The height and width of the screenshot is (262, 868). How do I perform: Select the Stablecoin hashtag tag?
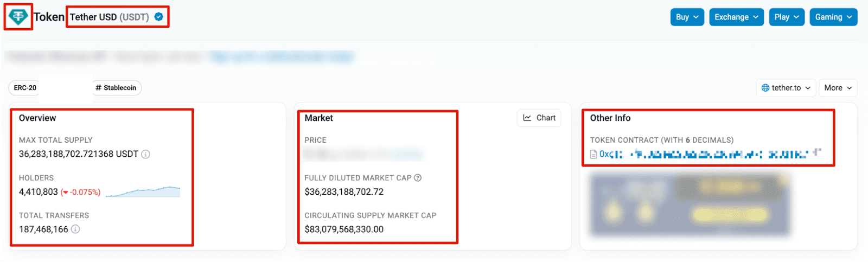click(x=116, y=88)
